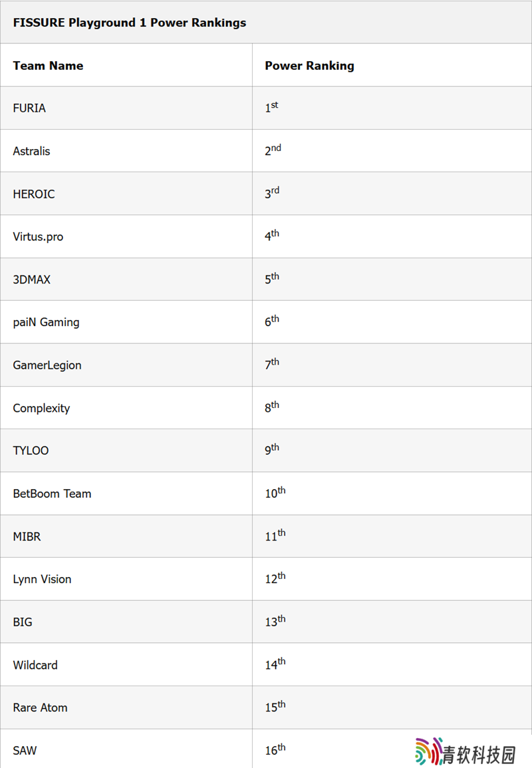
Task: Select the GamerLegion team cell
Action: click(48, 365)
